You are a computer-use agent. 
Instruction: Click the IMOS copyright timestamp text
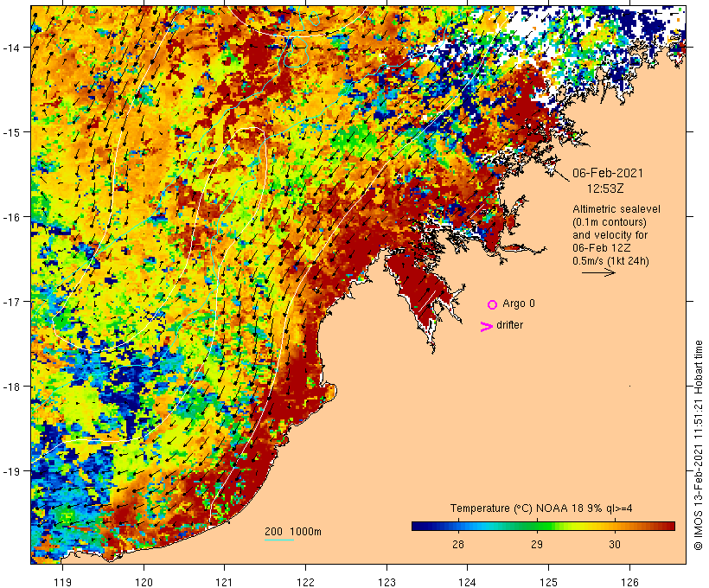pos(698,445)
